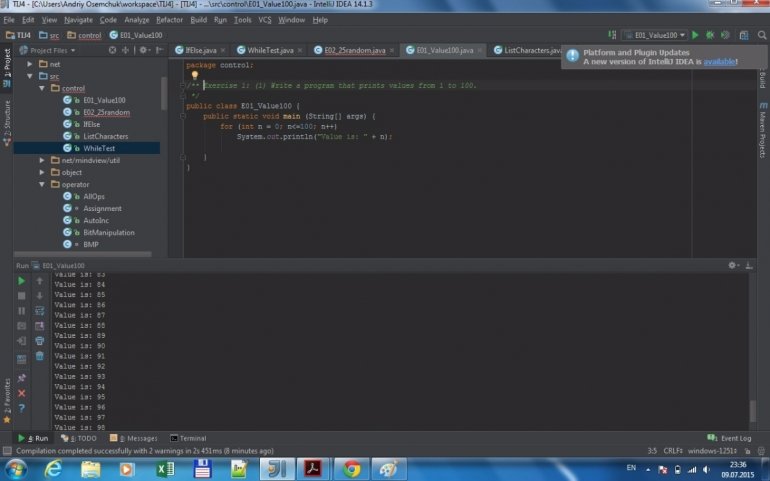Open the Refactor menu
770x481 pixels.
coord(168,19)
